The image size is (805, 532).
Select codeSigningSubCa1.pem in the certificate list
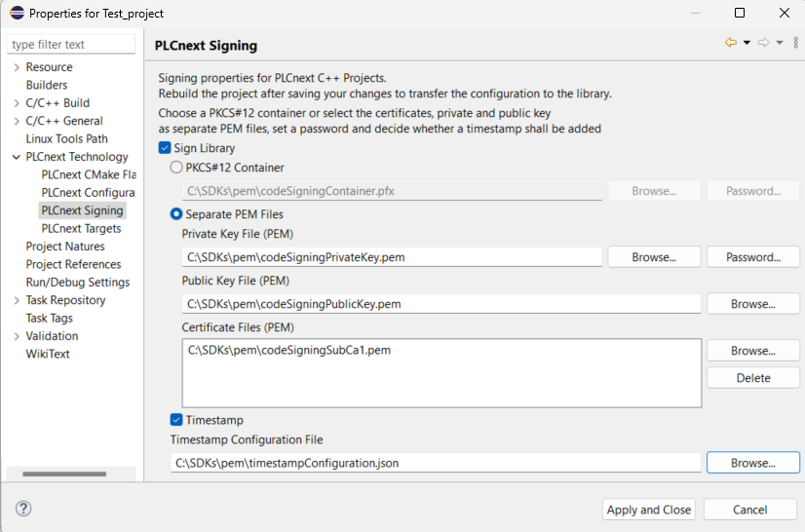pyautogui.click(x=289, y=350)
